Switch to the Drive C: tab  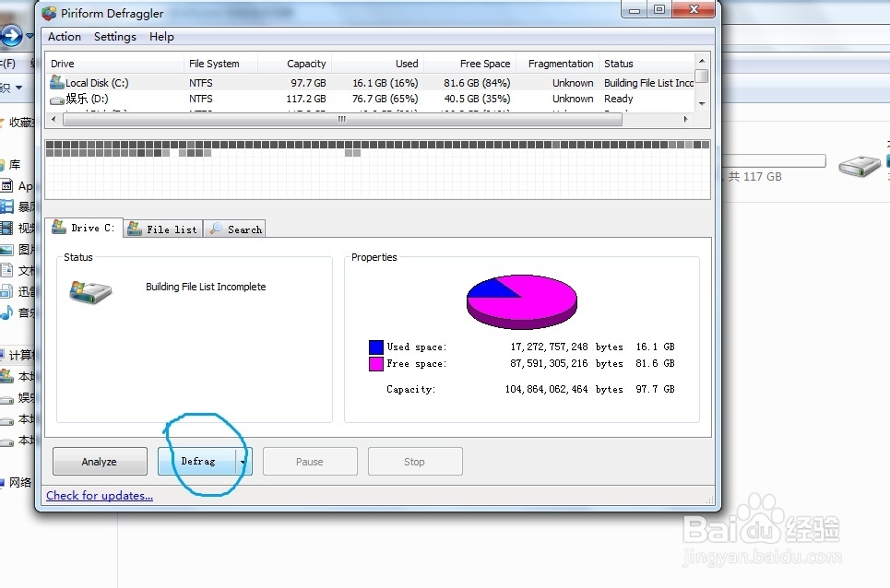tap(83, 228)
